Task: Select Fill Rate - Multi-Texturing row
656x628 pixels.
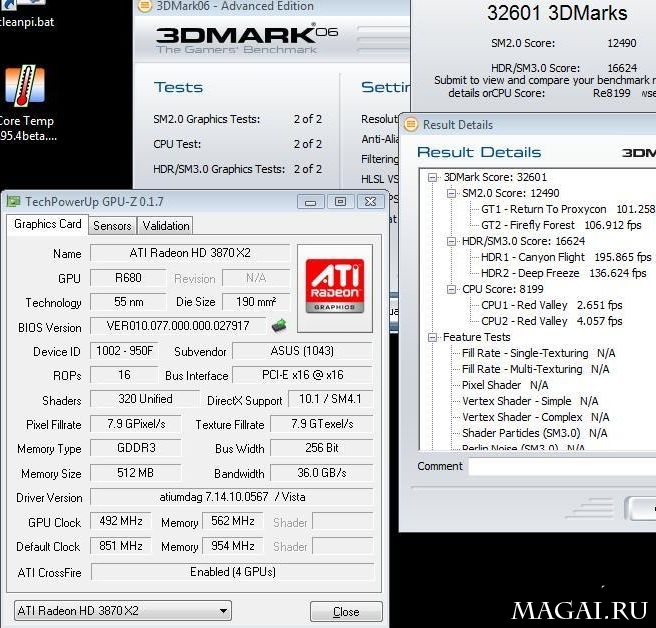Action: [x=536, y=369]
